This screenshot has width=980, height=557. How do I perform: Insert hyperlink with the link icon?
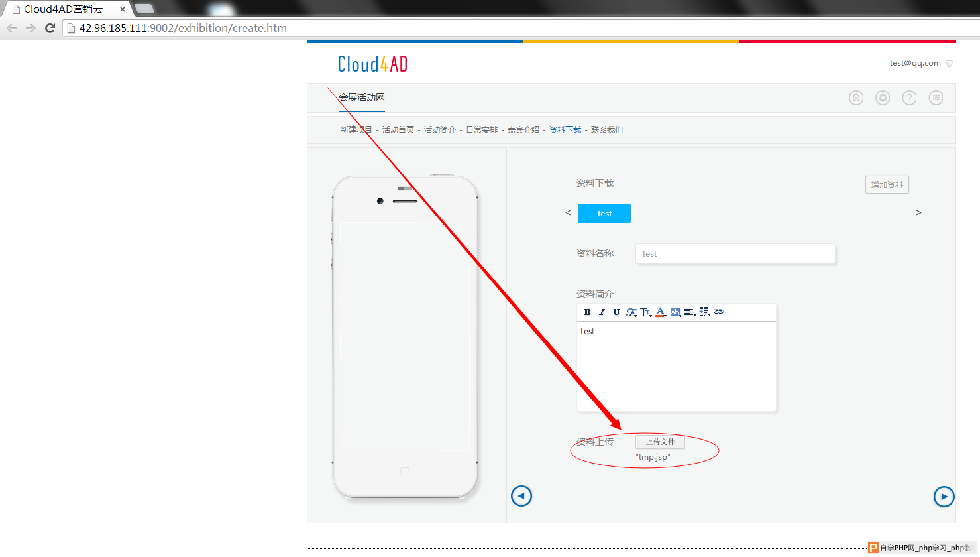click(719, 312)
